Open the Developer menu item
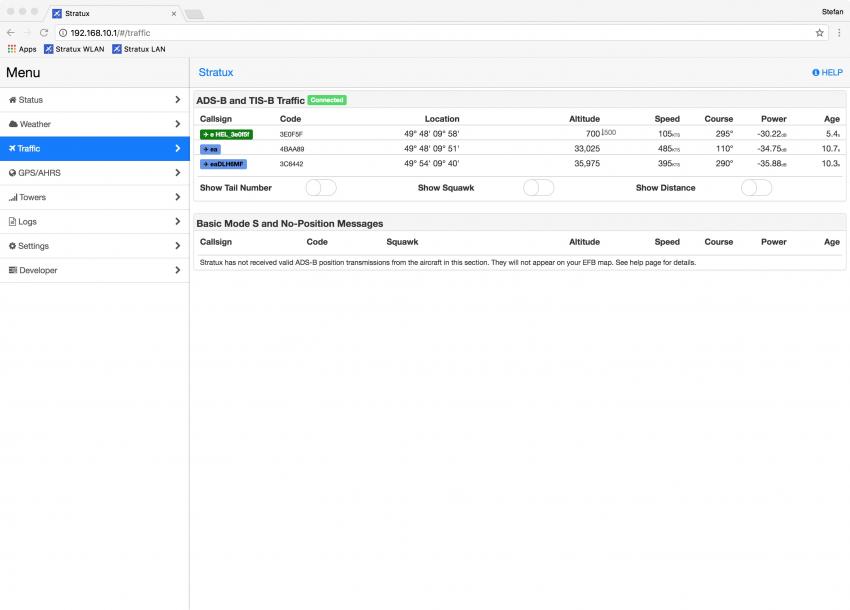Screen dimensions: 850x610 (x=94, y=270)
